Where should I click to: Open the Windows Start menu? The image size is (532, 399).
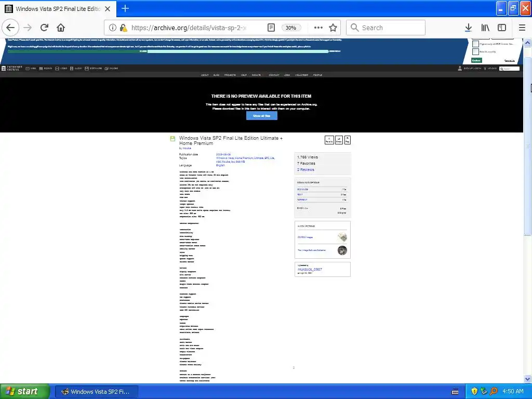coord(25,392)
